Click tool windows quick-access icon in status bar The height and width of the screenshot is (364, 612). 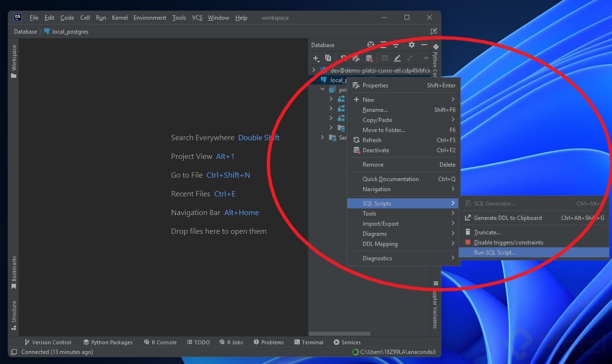(13, 352)
